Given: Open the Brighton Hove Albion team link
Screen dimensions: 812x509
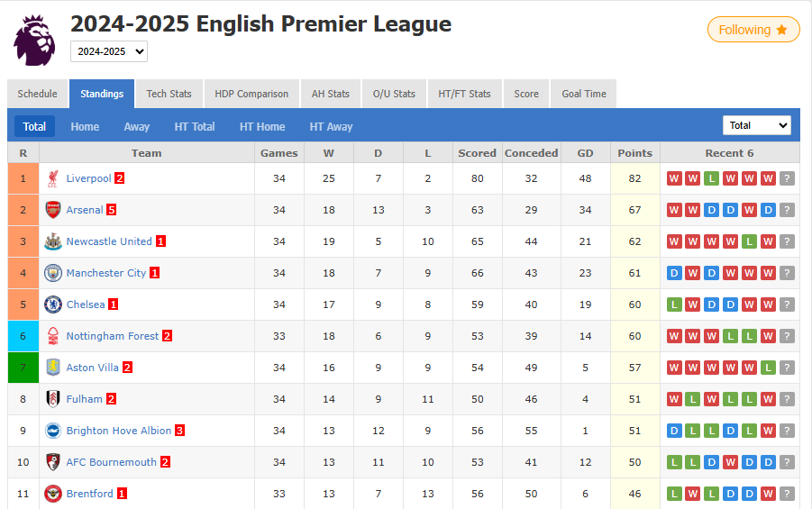Looking at the screenshot, I should pyautogui.click(x=118, y=431).
